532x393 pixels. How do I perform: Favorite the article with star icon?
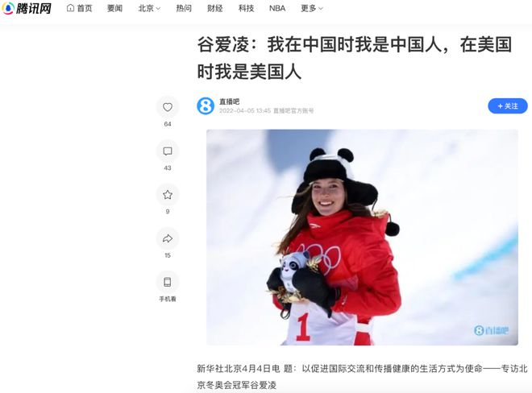pyautogui.click(x=168, y=195)
